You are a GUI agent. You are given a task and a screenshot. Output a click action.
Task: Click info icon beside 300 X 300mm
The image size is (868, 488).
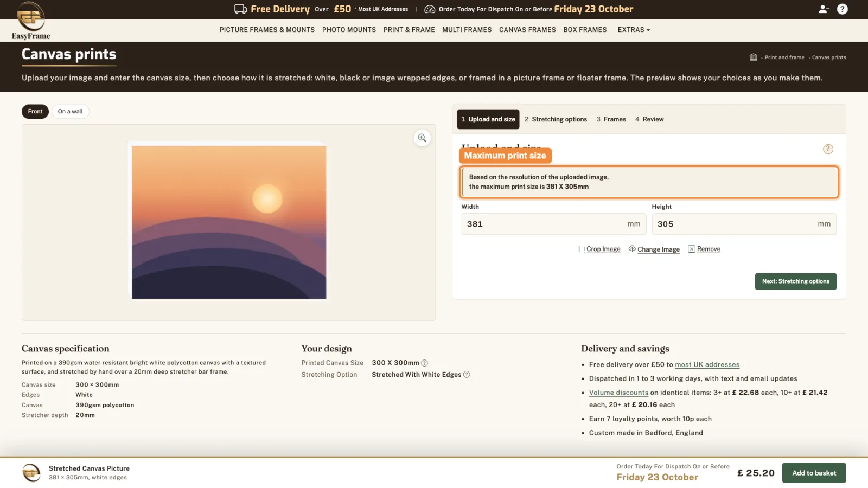425,363
